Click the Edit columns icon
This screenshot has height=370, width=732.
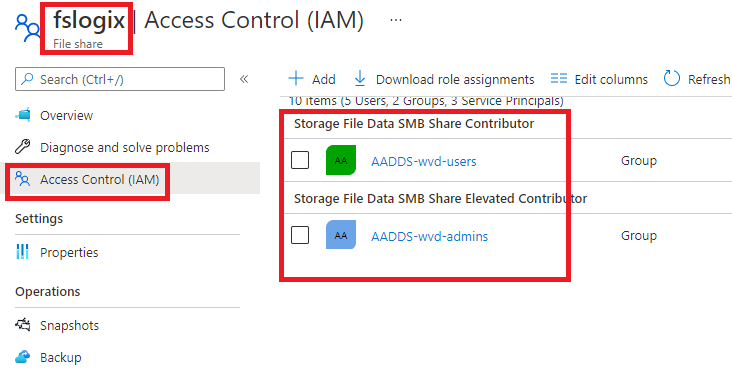pos(559,78)
